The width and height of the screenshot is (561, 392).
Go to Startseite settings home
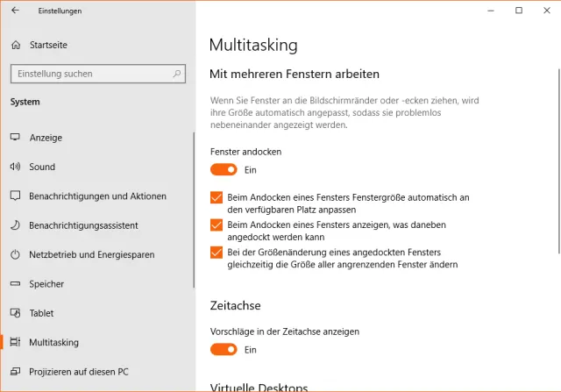pyautogui.click(x=48, y=45)
